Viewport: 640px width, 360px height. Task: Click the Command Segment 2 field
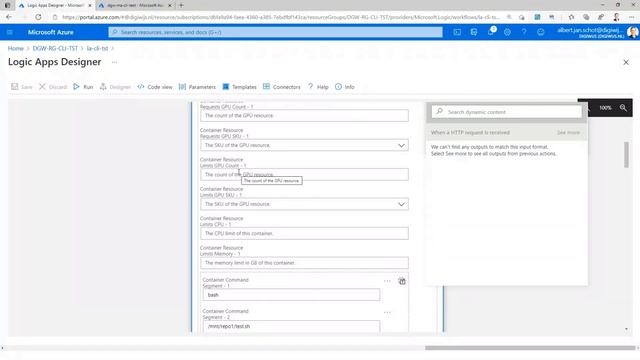pos(291,326)
